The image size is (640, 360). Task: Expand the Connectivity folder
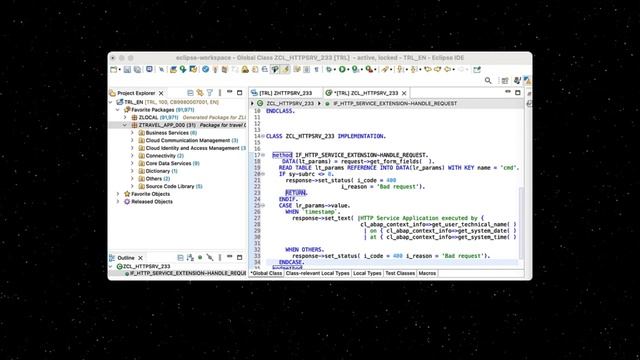coord(132,156)
